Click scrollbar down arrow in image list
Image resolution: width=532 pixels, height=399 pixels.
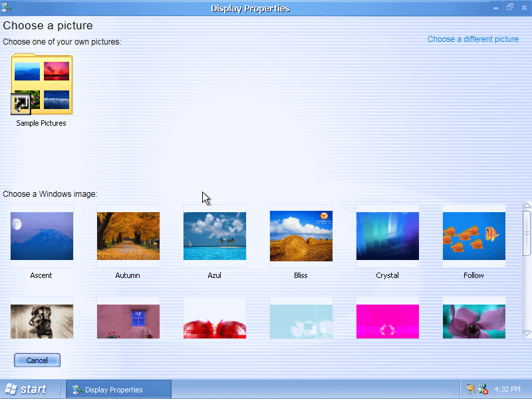pos(527,333)
